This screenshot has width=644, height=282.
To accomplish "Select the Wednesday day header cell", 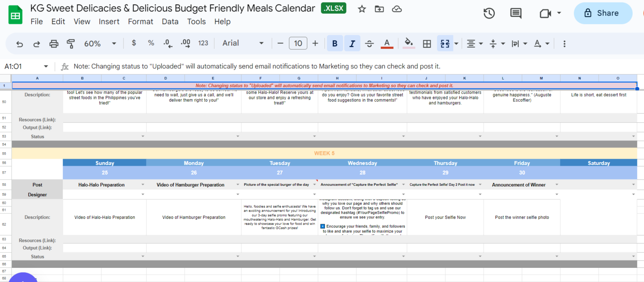I will 362,163.
